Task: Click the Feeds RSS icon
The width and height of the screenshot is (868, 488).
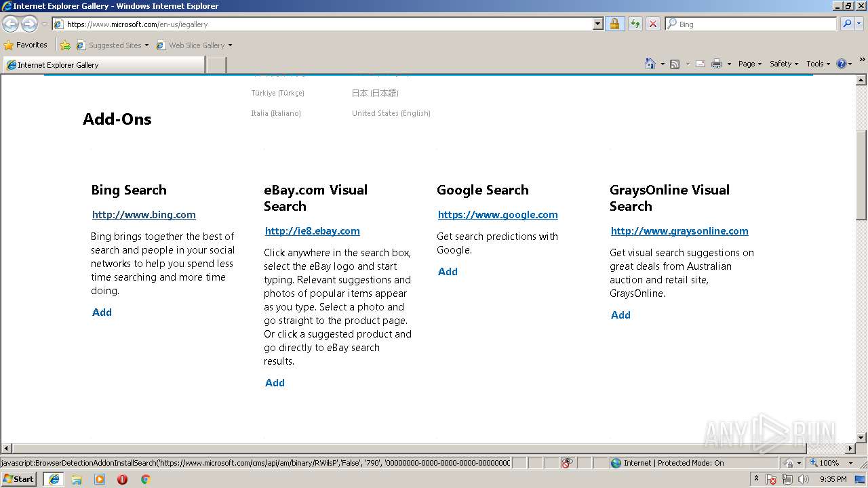Action: pos(675,64)
